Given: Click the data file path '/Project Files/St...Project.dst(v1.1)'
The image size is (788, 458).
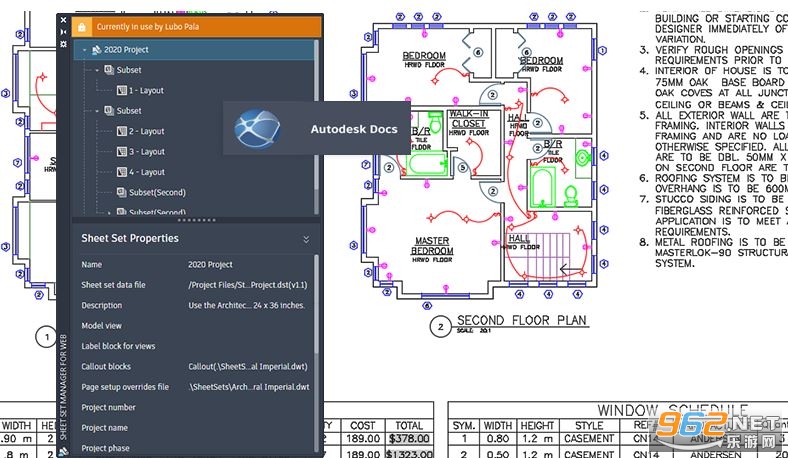Looking at the screenshot, I should 247,285.
